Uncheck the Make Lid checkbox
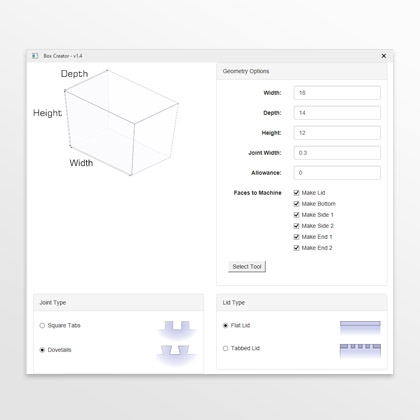This screenshot has width=420, height=420. tap(296, 193)
